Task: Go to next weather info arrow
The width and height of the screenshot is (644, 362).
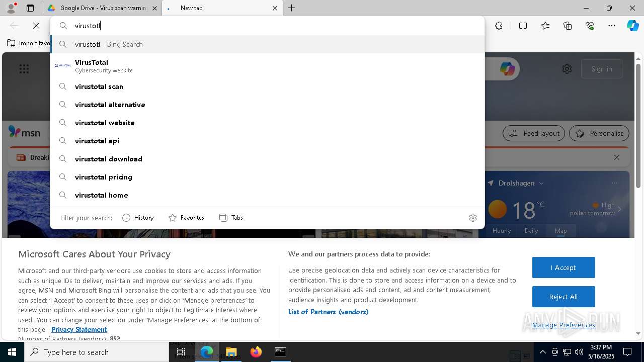Action: pyautogui.click(x=620, y=209)
